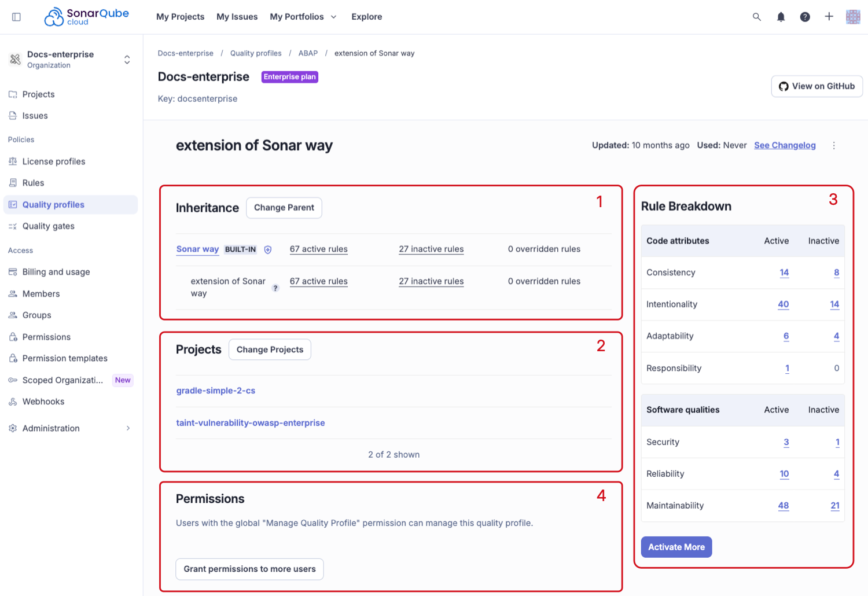Click the SonarQube cloud logo
This screenshot has height=596, width=868.
point(87,17)
